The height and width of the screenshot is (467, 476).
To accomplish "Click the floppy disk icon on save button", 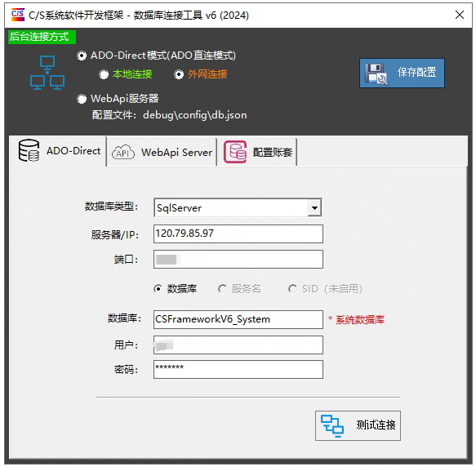I will point(376,73).
